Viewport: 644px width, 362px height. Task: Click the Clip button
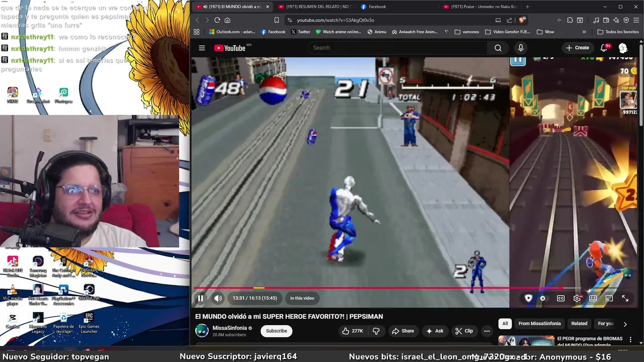pyautogui.click(x=464, y=331)
